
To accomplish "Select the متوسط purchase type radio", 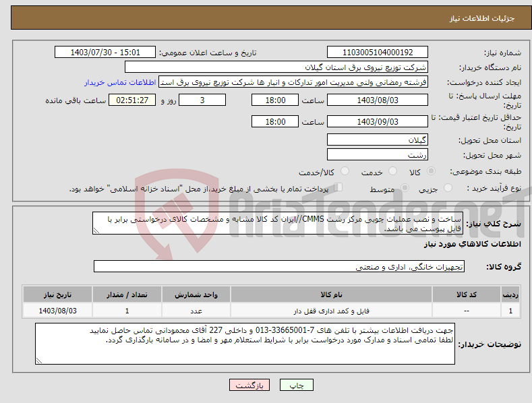I will pyautogui.click(x=405, y=187).
